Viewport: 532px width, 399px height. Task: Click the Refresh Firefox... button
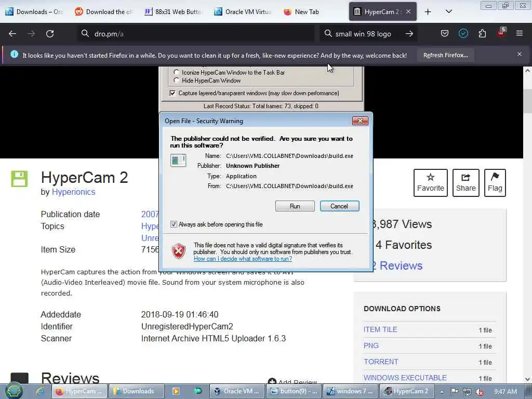click(445, 55)
